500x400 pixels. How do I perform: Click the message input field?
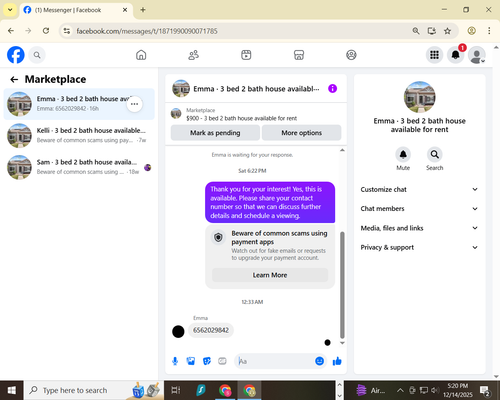pos(275,361)
